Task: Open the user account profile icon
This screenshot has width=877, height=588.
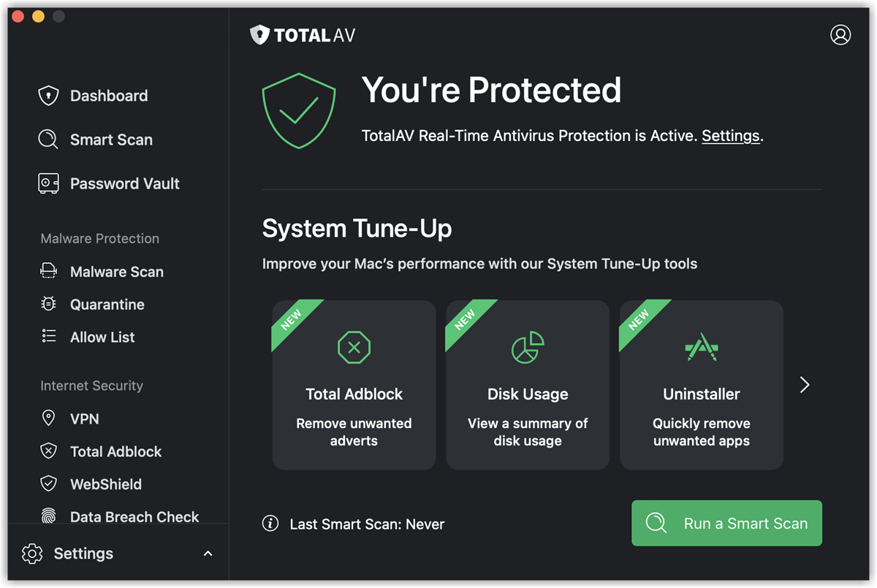Action: pyautogui.click(x=840, y=35)
